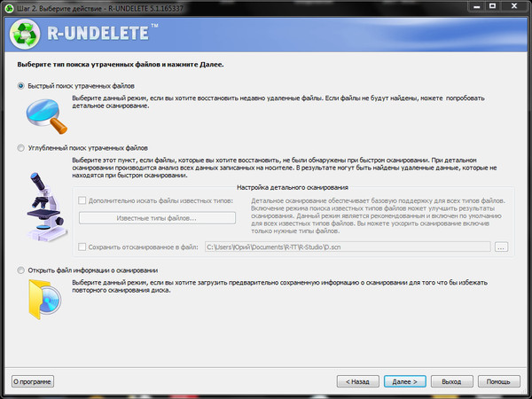Enable 'Дополнительно искать файлы известных типов' checkbox
This screenshot has height=399, width=532.
click(x=82, y=200)
